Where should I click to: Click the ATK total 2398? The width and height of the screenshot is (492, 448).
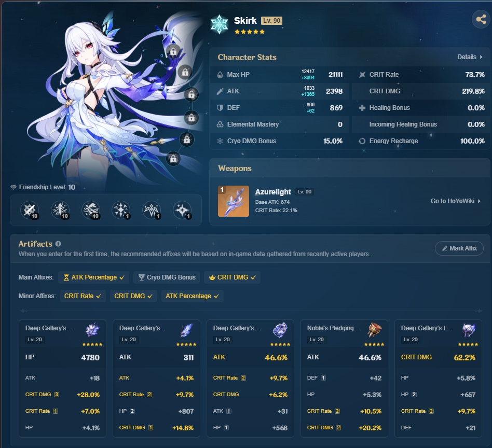pos(334,91)
